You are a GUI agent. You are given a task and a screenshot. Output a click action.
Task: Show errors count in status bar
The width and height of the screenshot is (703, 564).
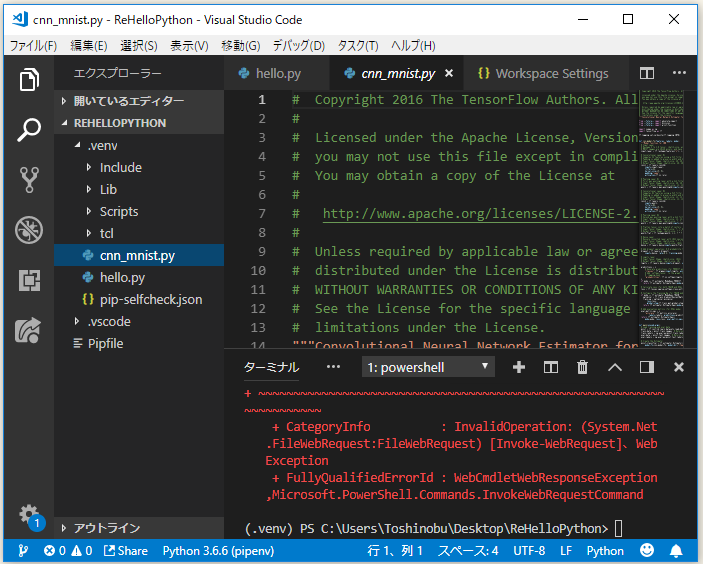pyautogui.click(x=55, y=551)
